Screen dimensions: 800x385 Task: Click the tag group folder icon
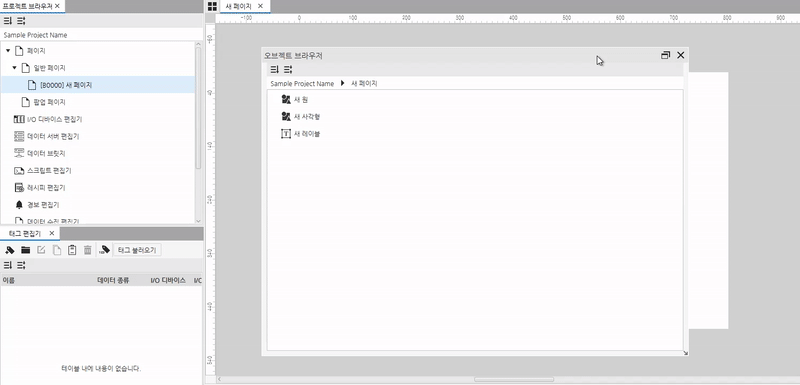point(26,250)
